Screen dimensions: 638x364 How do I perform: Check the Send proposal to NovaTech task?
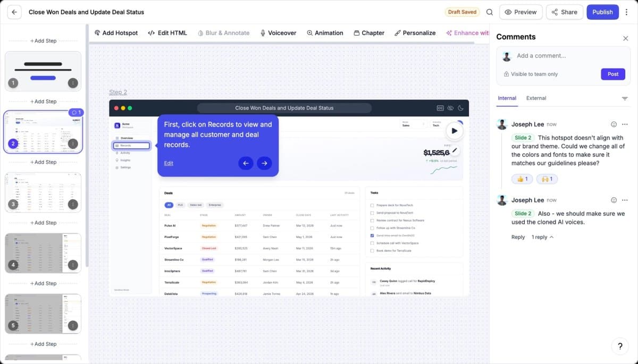click(x=372, y=213)
